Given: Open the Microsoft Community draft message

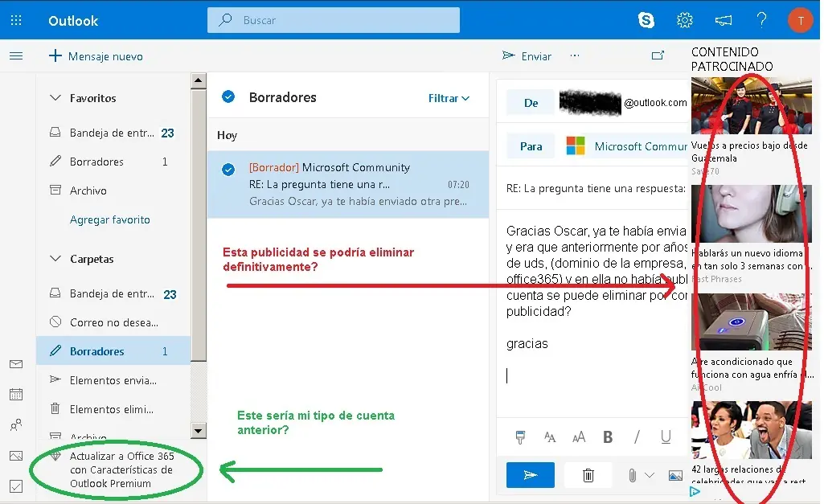Looking at the screenshot, I should pyautogui.click(x=348, y=184).
